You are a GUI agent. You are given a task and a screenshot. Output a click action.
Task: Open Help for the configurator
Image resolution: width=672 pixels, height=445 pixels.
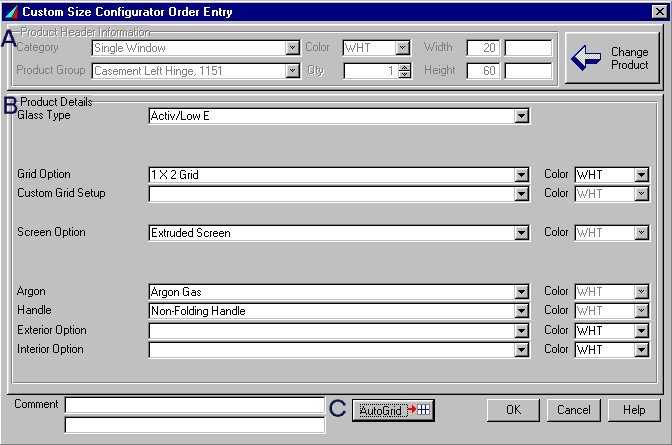[x=634, y=410]
